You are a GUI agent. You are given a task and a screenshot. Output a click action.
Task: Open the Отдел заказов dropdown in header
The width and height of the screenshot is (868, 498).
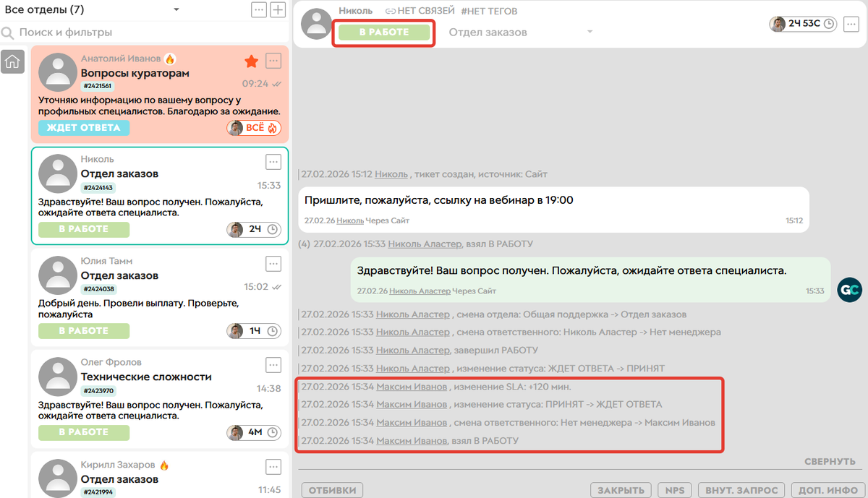pos(521,33)
